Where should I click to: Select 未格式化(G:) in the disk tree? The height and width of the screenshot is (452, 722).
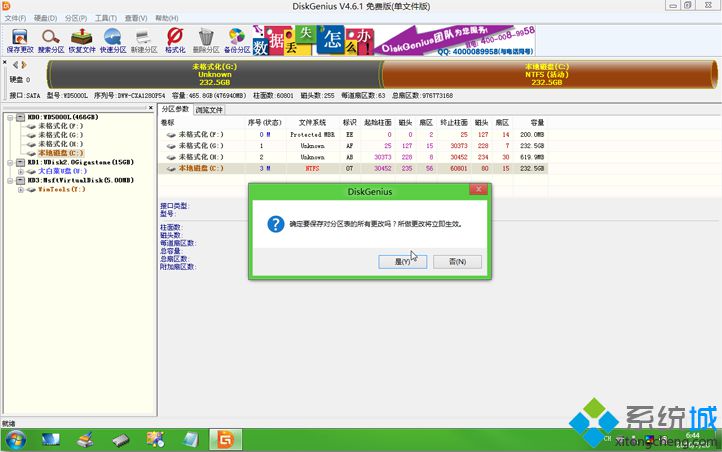click(60, 135)
